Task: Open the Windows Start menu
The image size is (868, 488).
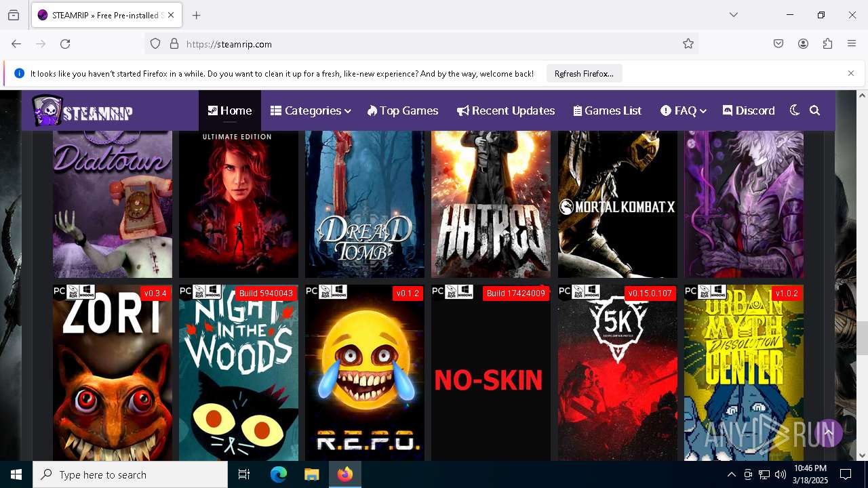Action: 16,474
